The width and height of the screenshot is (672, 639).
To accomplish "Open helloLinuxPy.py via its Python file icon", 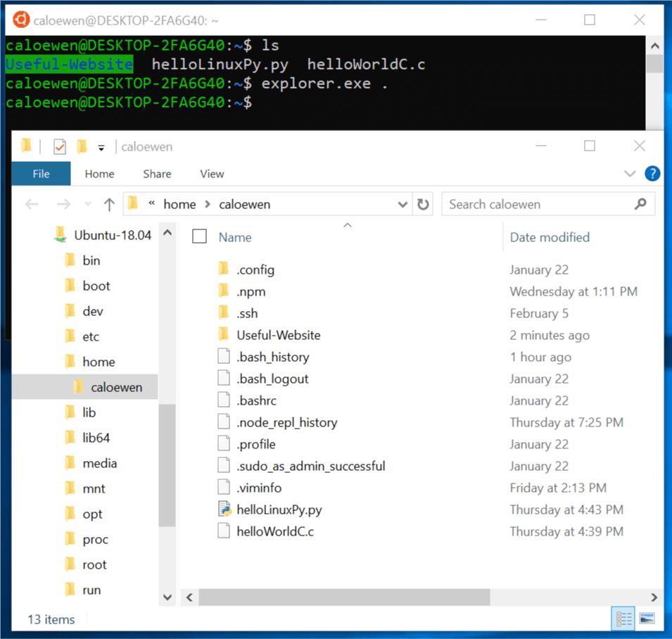I will pos(223,509).
